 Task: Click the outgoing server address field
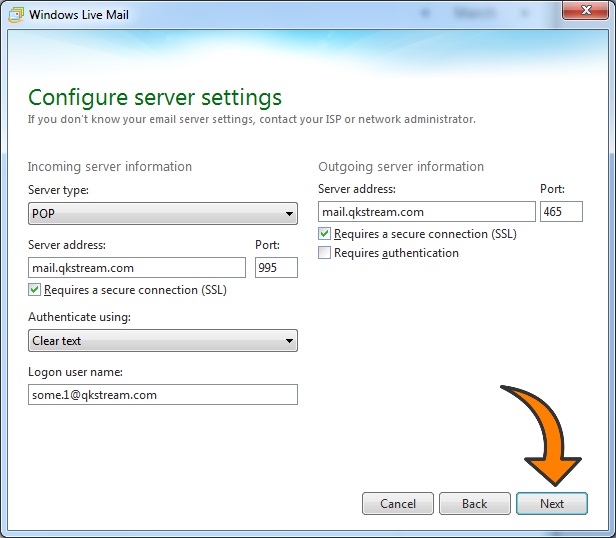point(427,212)
